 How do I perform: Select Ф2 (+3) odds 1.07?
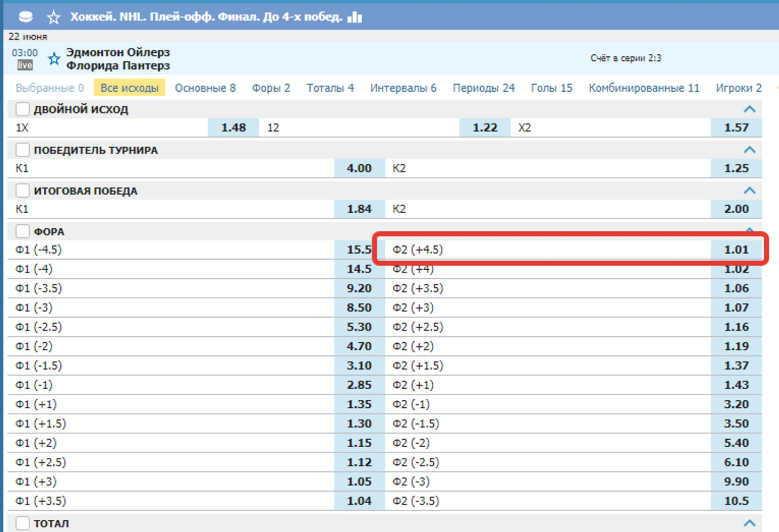736,308
